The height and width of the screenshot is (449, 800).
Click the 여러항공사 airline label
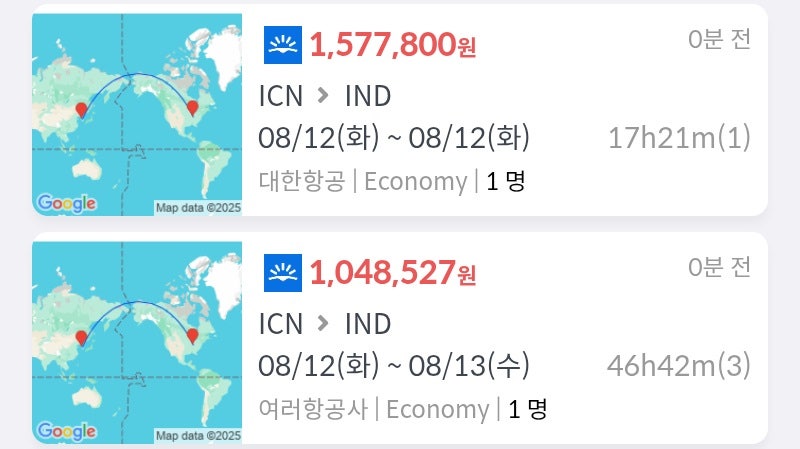coord(313,409)
